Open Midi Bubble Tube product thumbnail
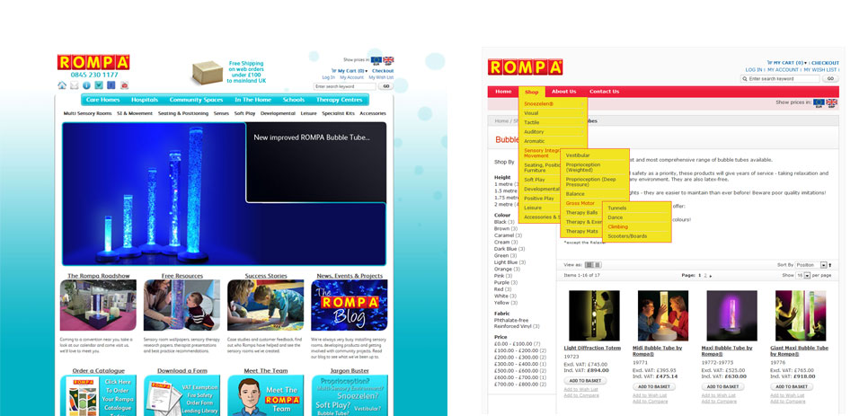Image resolution: width=868 pixels, height=416 pixels. tap(662, 315)
